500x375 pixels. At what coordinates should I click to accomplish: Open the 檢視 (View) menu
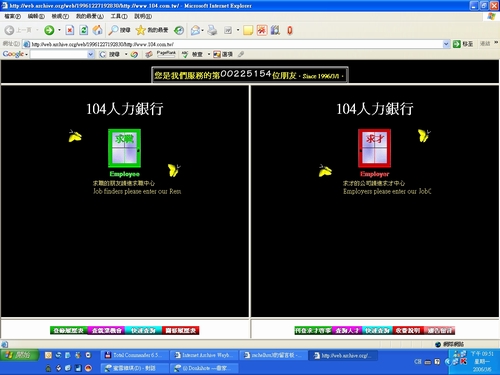point(60,16)
